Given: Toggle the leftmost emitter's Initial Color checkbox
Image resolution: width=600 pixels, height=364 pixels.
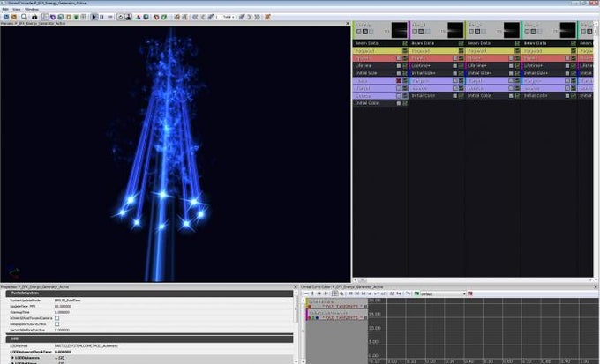Looking at the screenshot, I should [398, 103].
